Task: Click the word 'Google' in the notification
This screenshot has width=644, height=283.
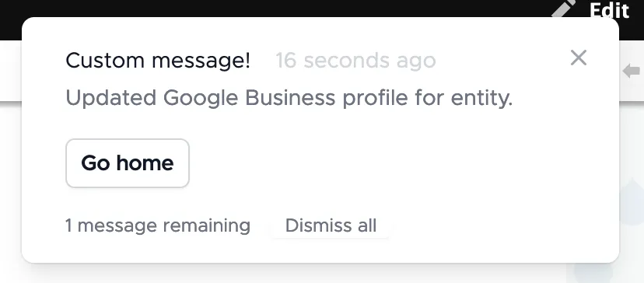Action: [201, 99]
